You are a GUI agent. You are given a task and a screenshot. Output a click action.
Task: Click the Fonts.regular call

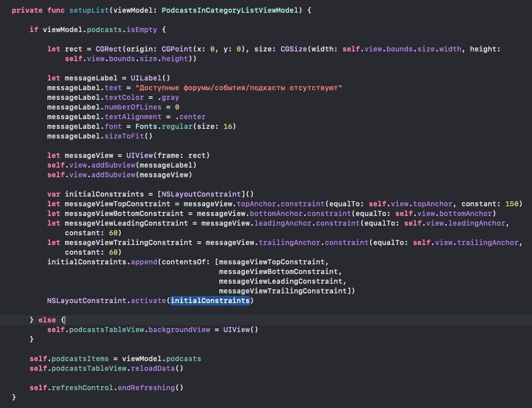(x=163, y=126)
